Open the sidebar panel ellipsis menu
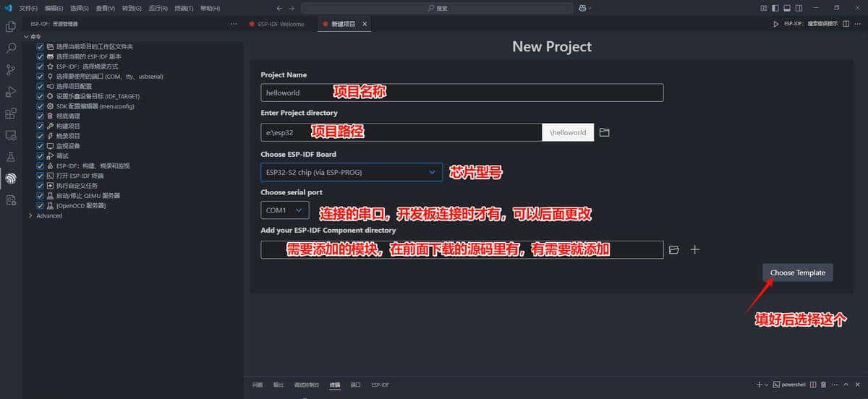 tap(233, 24)
